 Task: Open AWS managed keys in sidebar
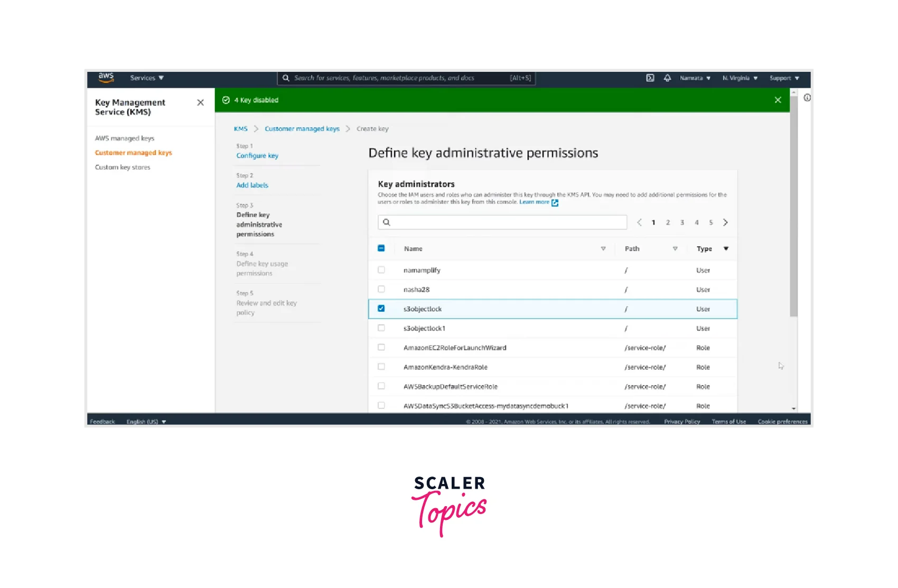pyautogui.click(x=125, y=138)
